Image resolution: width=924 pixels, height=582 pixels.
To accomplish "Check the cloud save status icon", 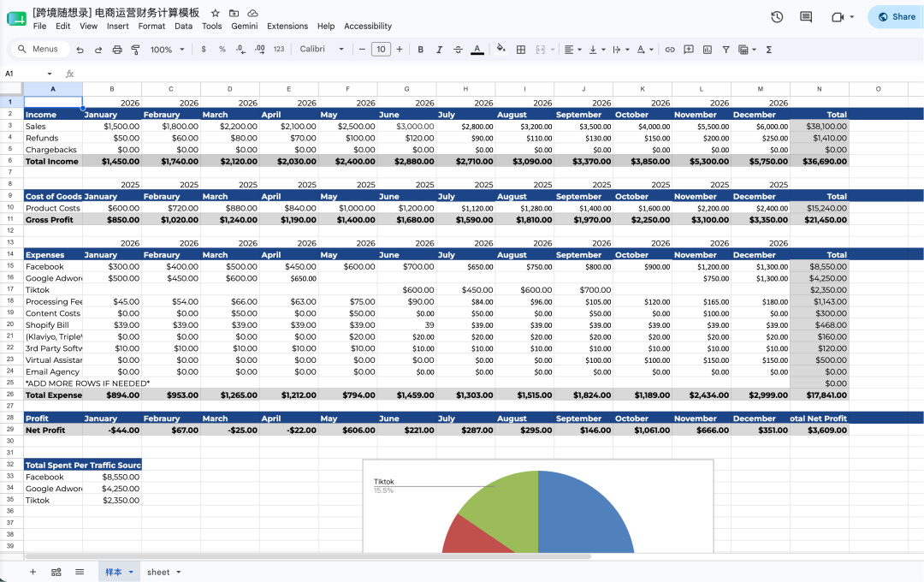I will pyautogui.click(x=252, y=13).
